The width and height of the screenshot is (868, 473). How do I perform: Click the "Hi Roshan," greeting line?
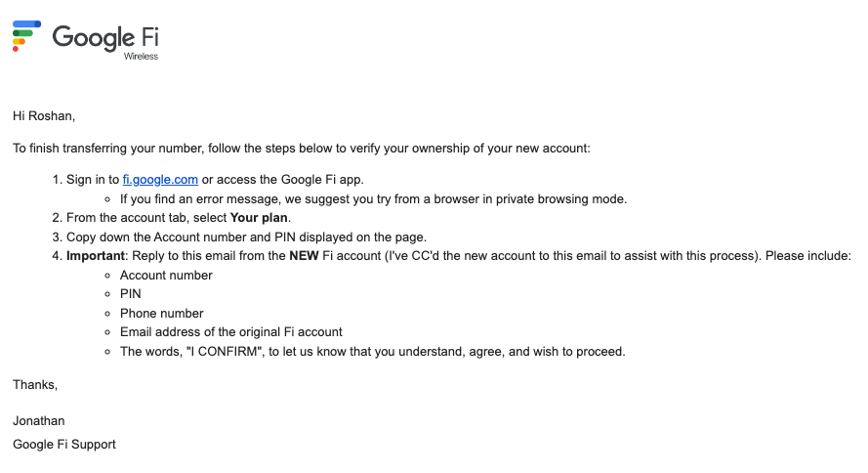coord(44,116)
